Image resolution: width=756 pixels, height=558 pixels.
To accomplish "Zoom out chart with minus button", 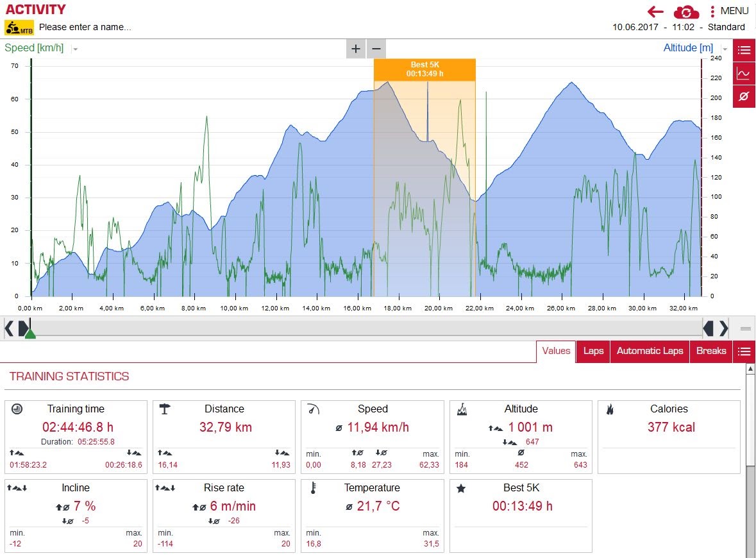I will (x=376, y=49).
